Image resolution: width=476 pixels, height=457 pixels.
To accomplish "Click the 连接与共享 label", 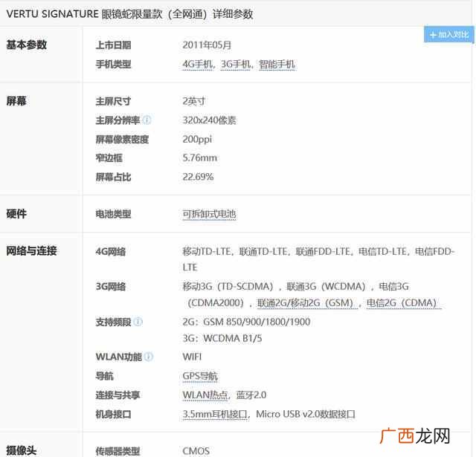I will (x=118, y=395).
